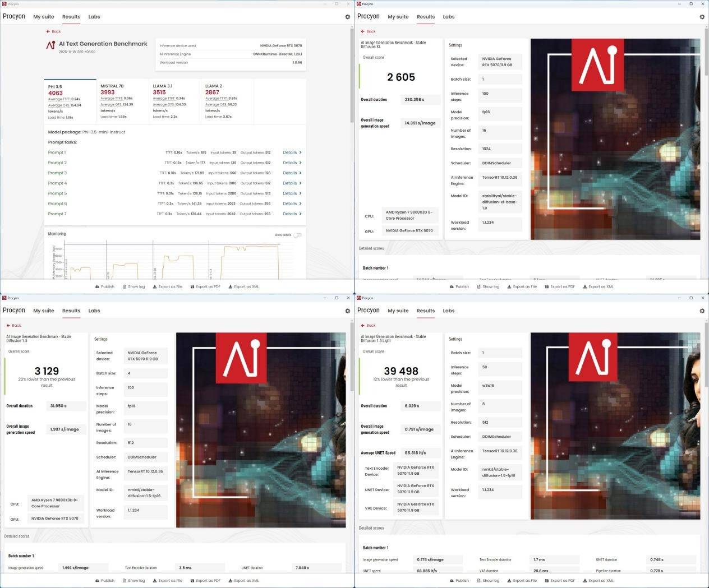The width and height of the screenshot is (709, 588).
Task: Open Show log in Stable Diffusion XL window
Action: pos(488,286)
